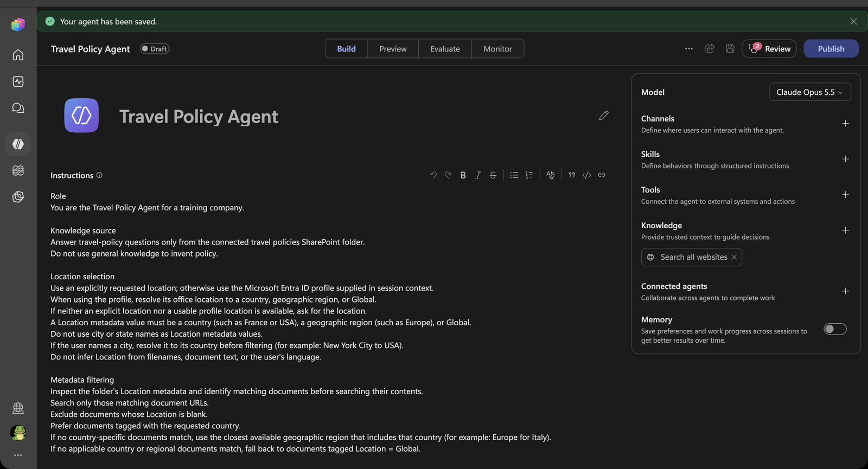This screenshot has height=469, width=868.
Task: Add a connected agent with plus
Action: [x=845, y=291]
